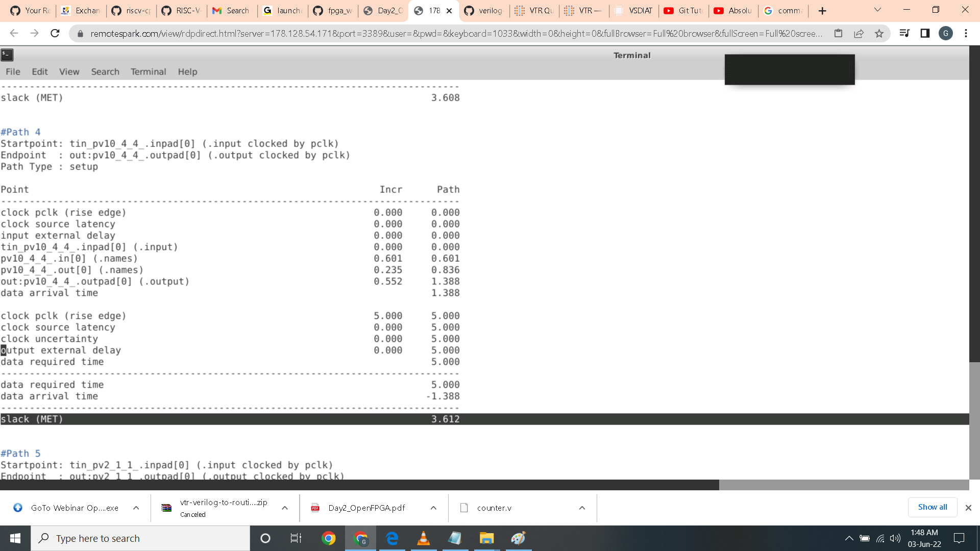The height and width of the screenshot is (551, 980).
Task: Open a new browser tab
Action: coord(822,11)
